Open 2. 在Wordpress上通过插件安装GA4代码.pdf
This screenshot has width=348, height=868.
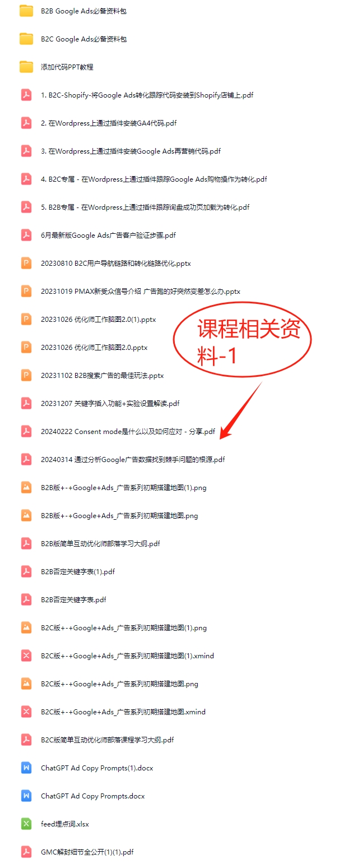(109, 123)
